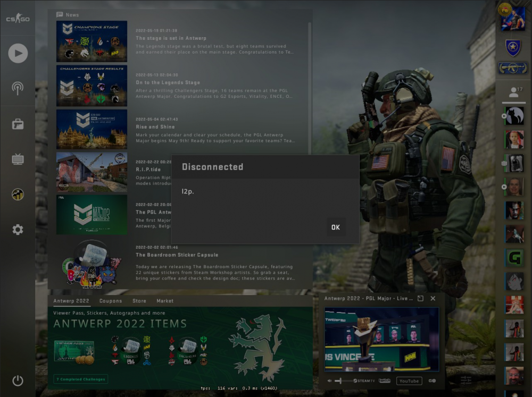Open the friends list person icon

(514, 92)
